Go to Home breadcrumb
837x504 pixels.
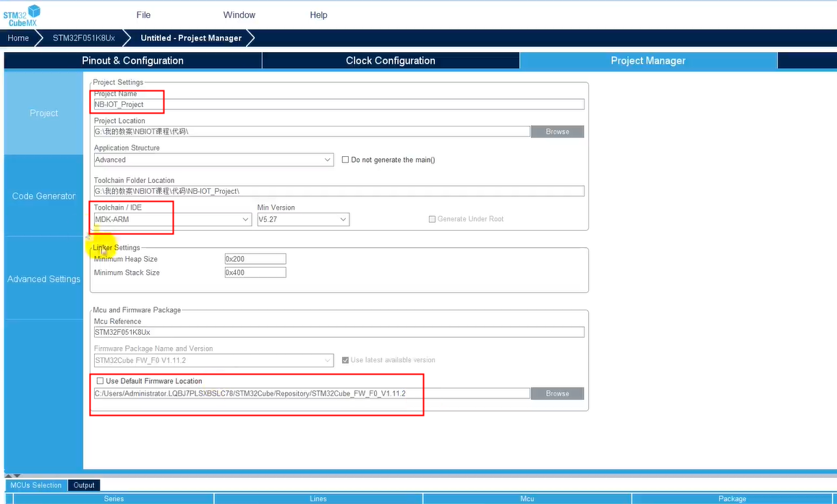18,38
